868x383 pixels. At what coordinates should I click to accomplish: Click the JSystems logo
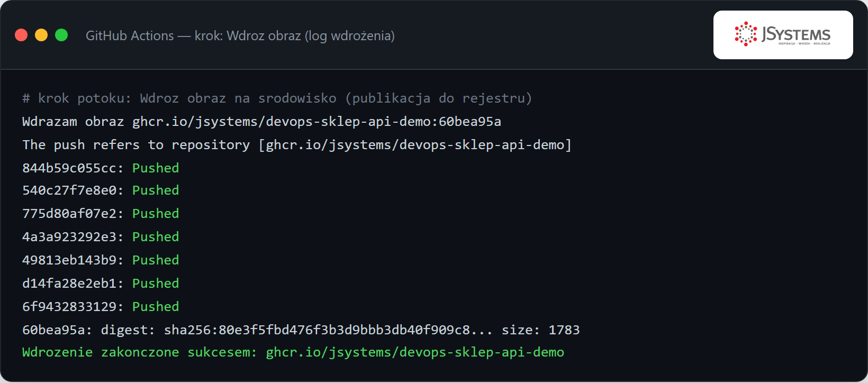(x=783, y=35)
